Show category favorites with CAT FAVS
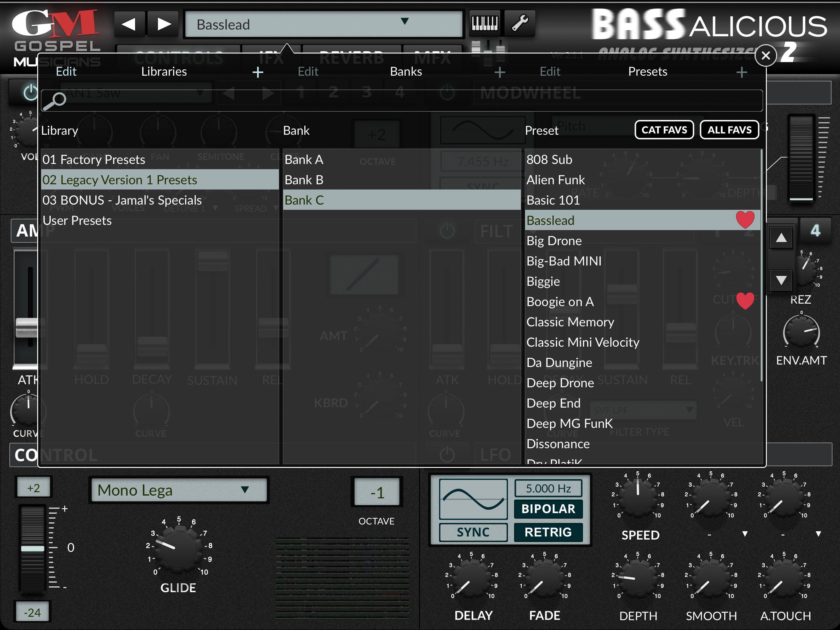 [664, 130]
